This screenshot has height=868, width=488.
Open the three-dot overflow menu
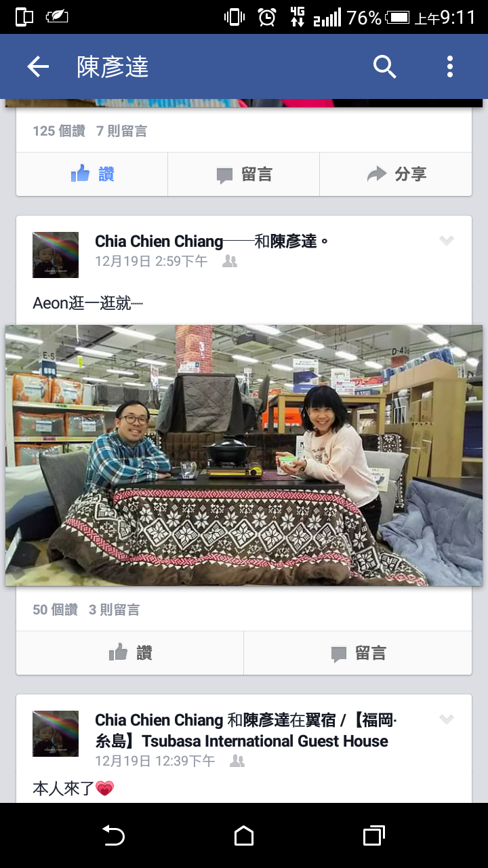[449, 66]
